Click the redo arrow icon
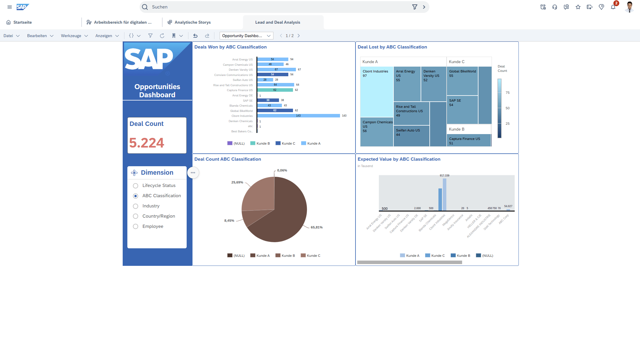Image resolution: width=640 pixels, height=364 pixels. [x=207, y=36]
